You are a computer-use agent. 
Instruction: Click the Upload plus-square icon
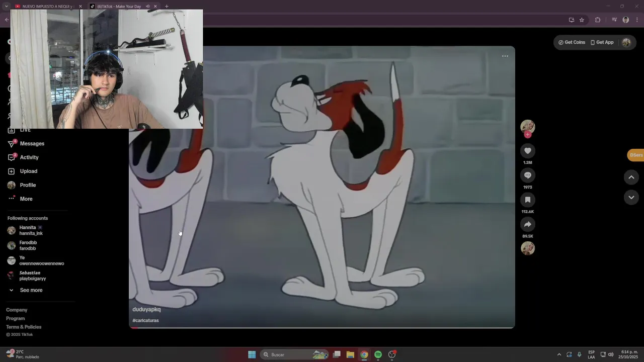click(x=11, y=171)
